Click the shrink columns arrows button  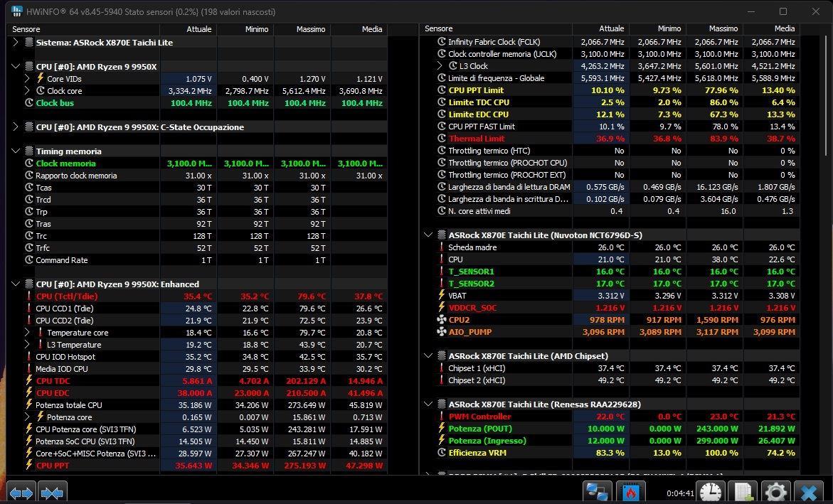tap(52, 493)
